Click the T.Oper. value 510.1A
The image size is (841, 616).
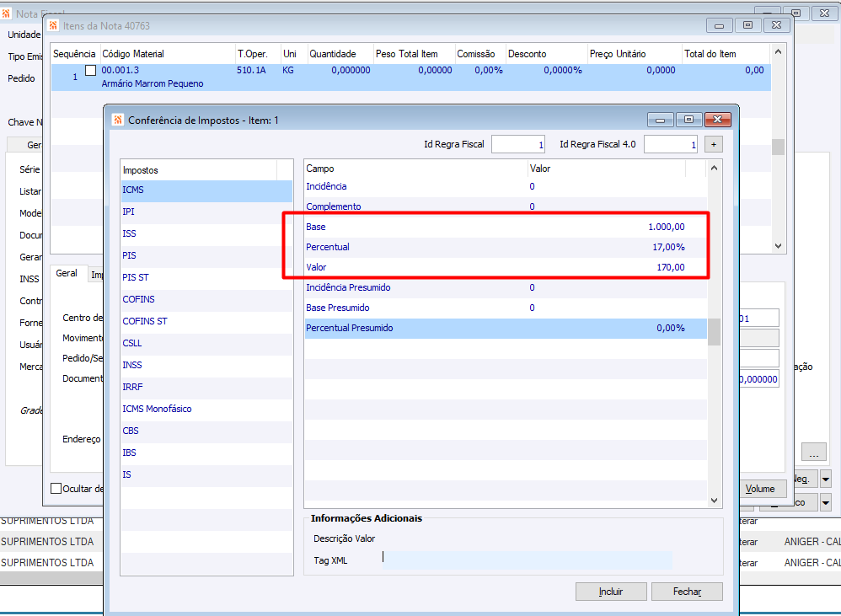tap(251, 70)
